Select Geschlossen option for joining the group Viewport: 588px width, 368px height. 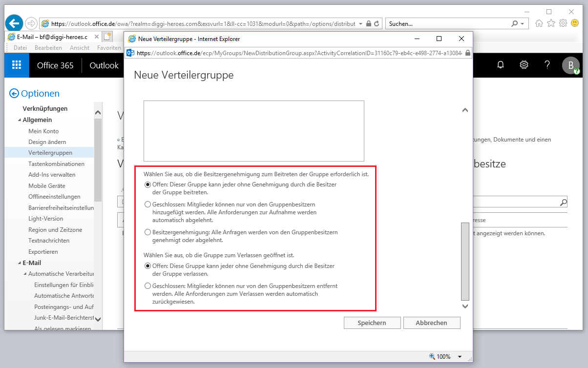(x=147, y=204)
